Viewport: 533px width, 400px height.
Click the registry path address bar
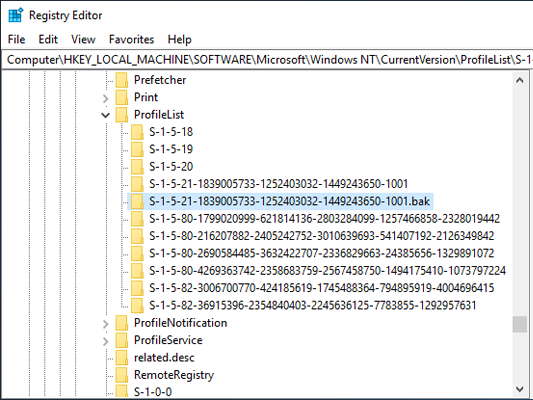point(266,60)
